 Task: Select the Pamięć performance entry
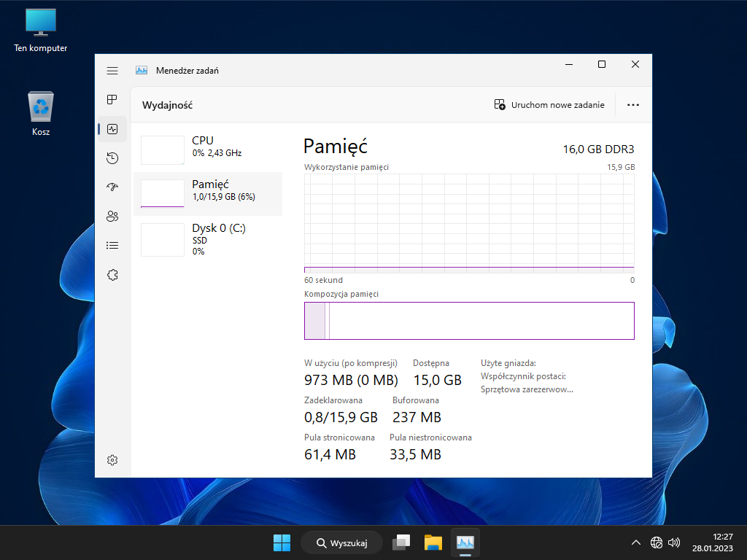[208, 194]
